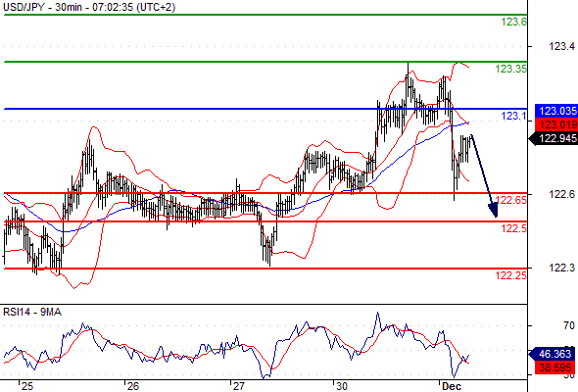Screen dimensions: 578x392
Task: Select the blue 123.035 price tag
Action: pyautogui.click(x=555, y=111)
